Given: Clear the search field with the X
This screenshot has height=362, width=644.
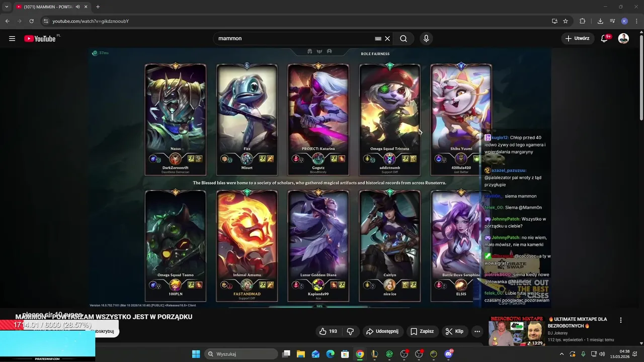Looking at the screenshot, I should [387, 39].
